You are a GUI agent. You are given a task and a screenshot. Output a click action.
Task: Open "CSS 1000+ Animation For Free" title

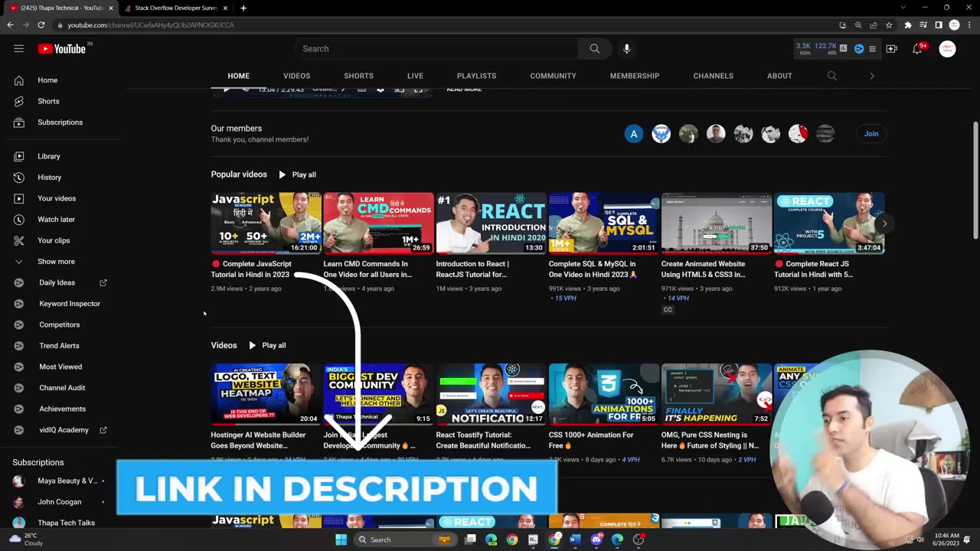(591, 440)
